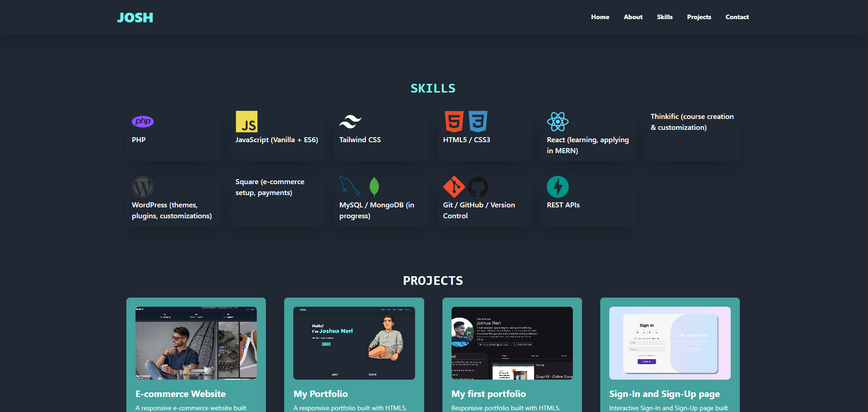Select the JavaScript logo icon
868x412 pixels.
[x=246, y=122]
